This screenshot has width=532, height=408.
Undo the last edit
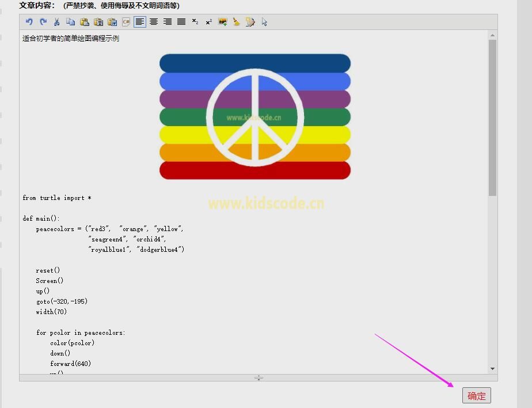(x=29, y=22)
